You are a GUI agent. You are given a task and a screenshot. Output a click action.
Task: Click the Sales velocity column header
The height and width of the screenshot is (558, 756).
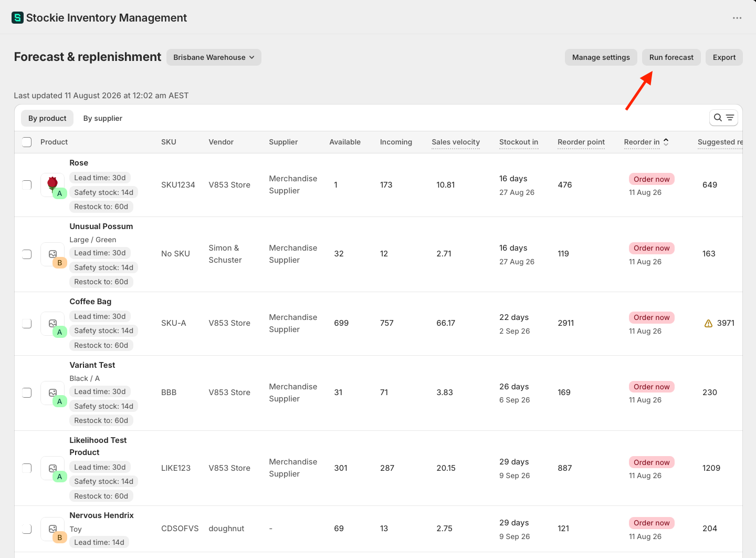coord(456,142)
